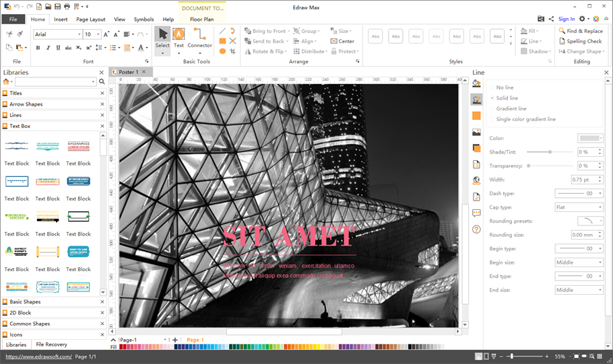Open the edrawsoft.com link in status bar
This screenshot has height=364, width=613.
[38, 357]
